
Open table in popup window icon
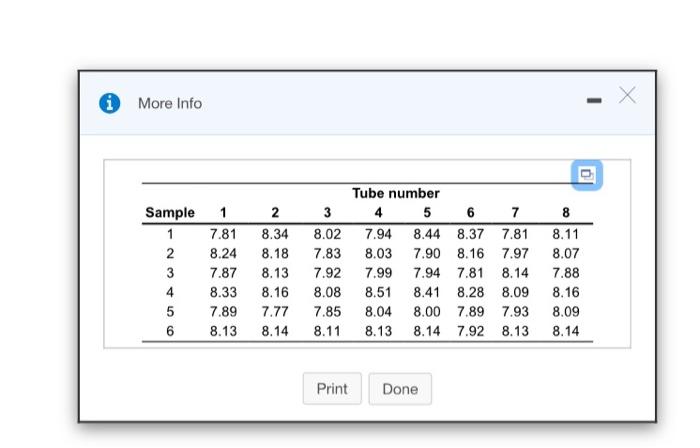coord(587,174)
